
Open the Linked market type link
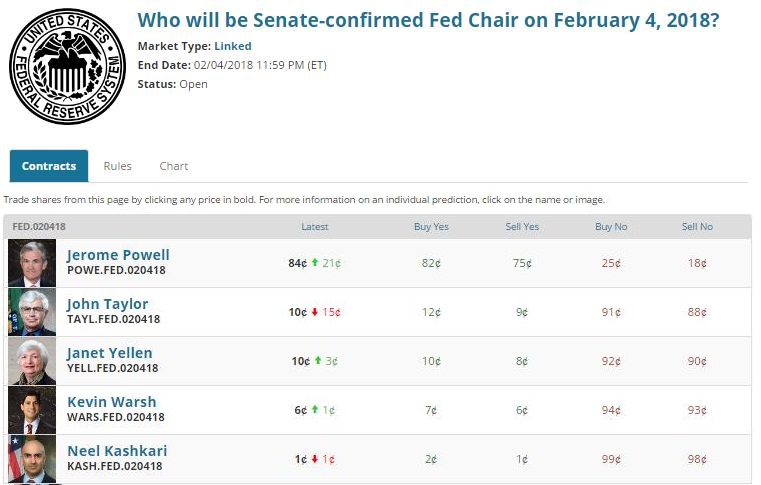[233, 46]
